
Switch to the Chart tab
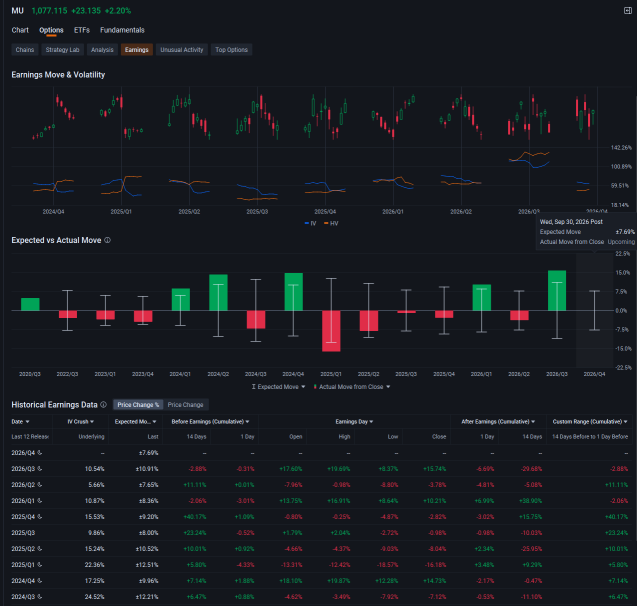[x=20, y=30]
